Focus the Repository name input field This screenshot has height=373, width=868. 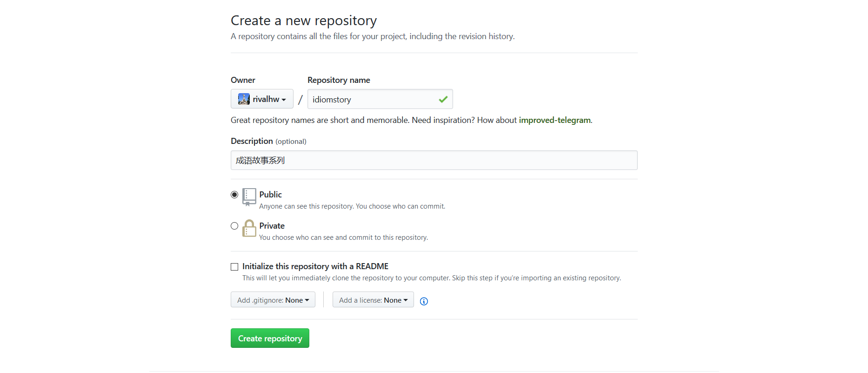pyautogui.click(x=372, y=99)
